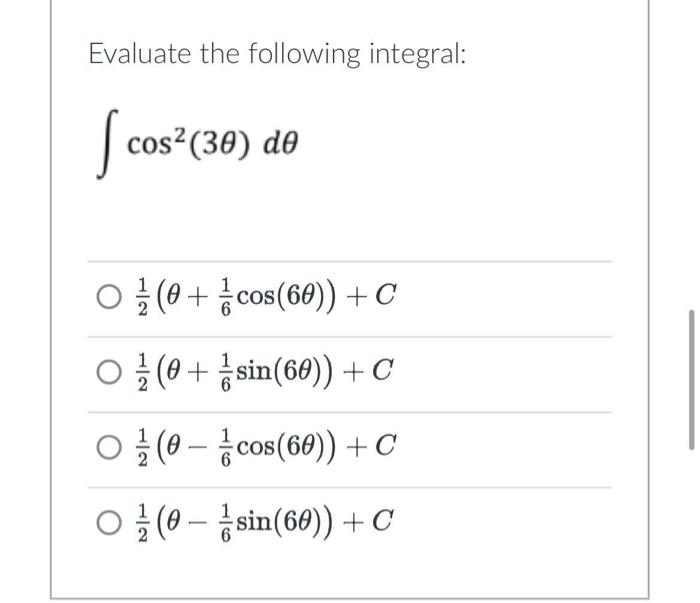Pick the radio button for θ − 1/6 sin(6θ)
The image size is (700, 603).
pos(109,523)
